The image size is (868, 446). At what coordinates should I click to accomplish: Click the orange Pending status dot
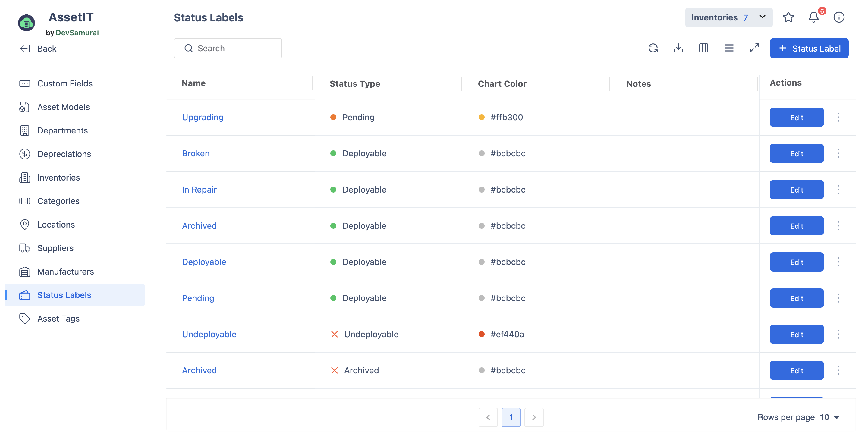333,117
